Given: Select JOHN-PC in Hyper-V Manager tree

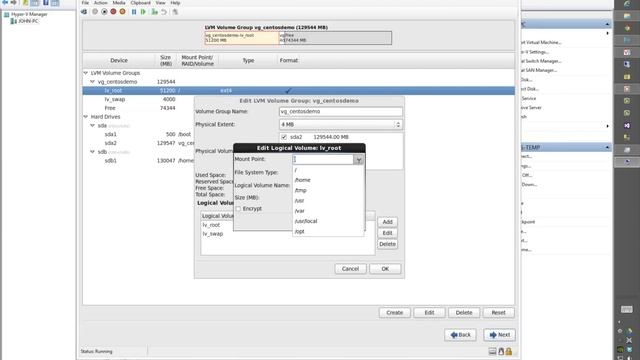Looking at the screenshot, I should pyautogui.click(x=28, y=21).
